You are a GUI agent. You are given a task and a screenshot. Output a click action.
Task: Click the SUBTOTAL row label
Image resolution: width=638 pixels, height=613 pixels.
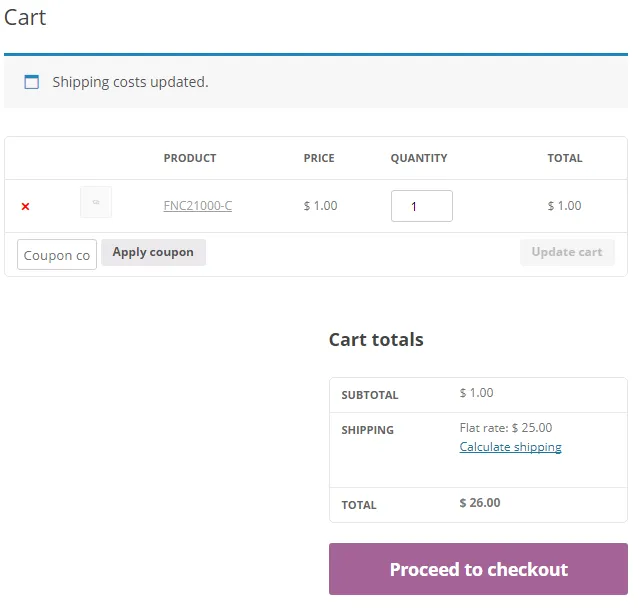(x=370, y=395)
